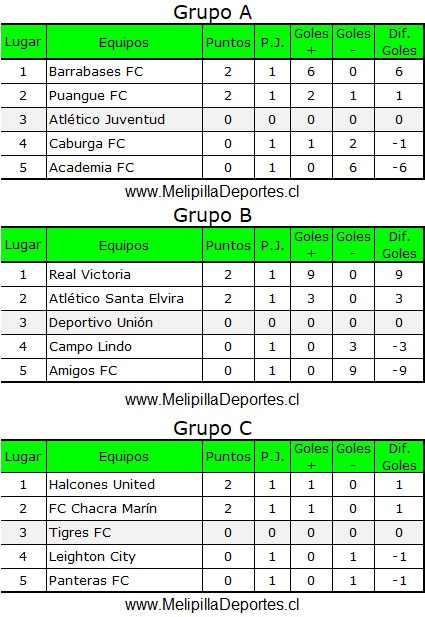This screenshot has width=425, height=617.
Task: Click Amigos FC in Grupo B
Action: tap(83, 371)
